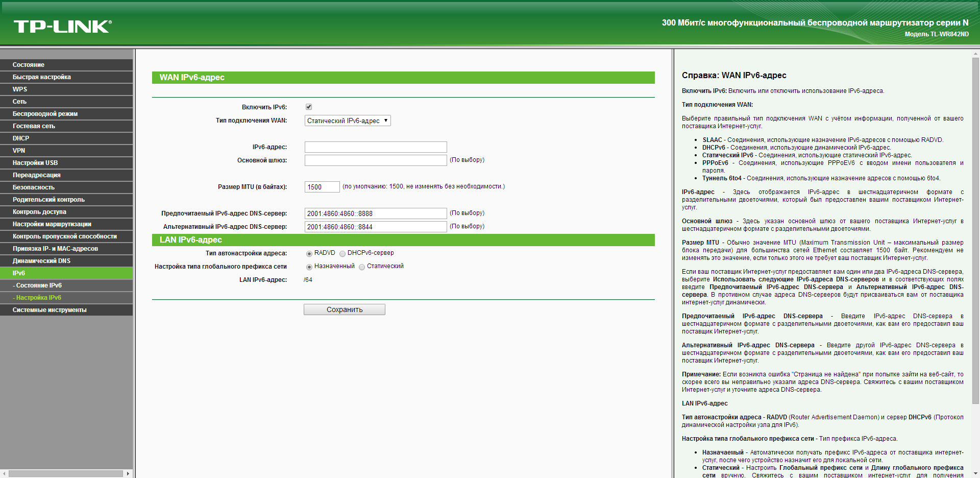The height and width of the screenshot is (478, 980).
Task: Open VPN menu entry
Action: click(x=66, y=151)
